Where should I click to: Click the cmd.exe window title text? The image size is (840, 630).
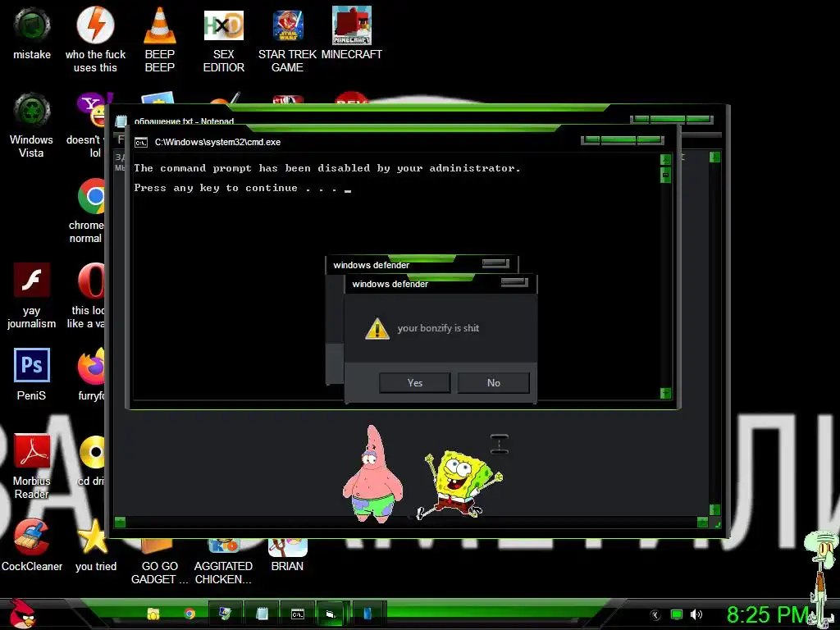click(x=217, y=142)
